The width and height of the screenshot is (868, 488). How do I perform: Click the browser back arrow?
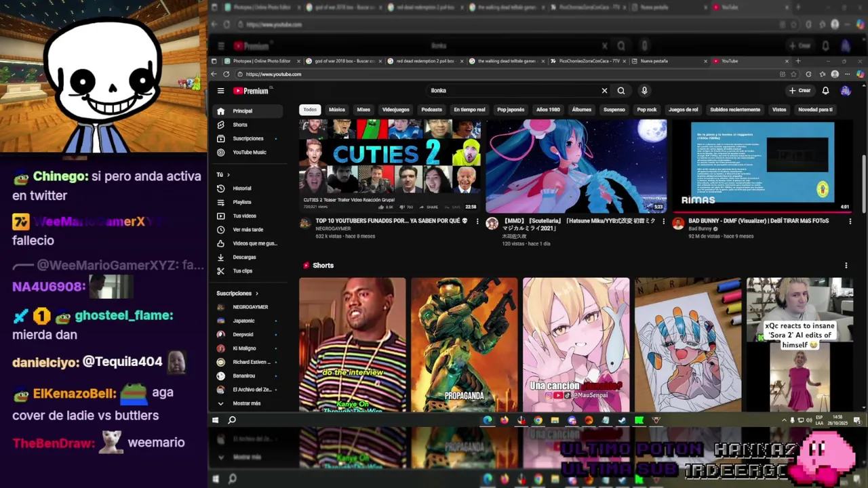(215, 75)
